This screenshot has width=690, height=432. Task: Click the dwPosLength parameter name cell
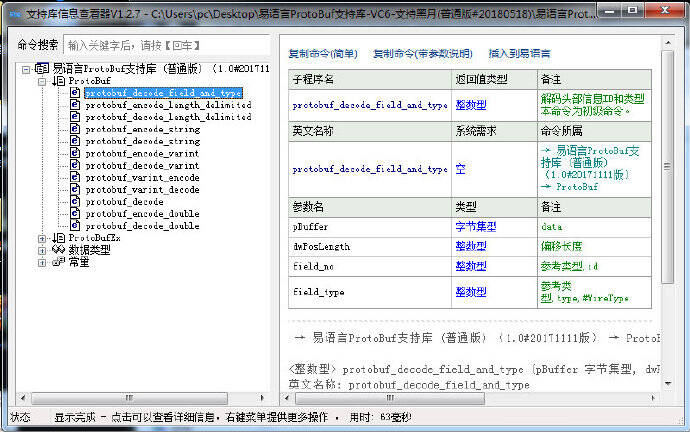pyautogui.click(x=370, y=247)
